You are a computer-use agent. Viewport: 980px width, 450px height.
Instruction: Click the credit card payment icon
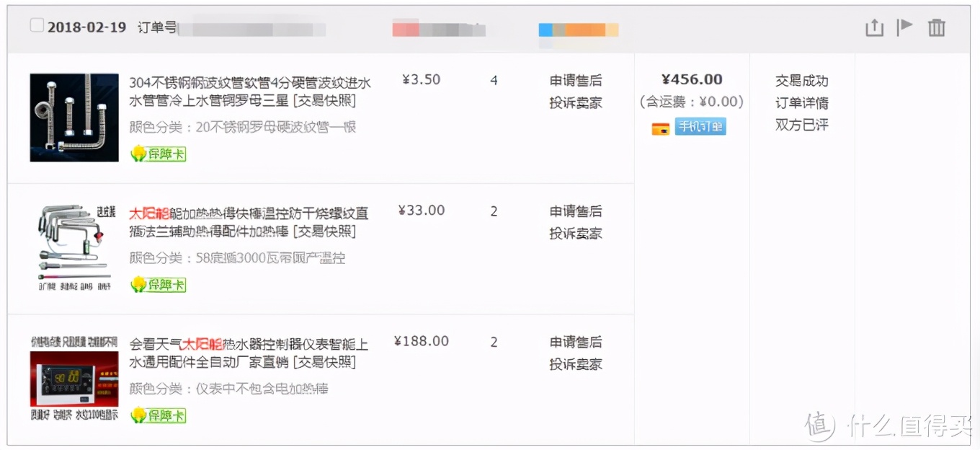click(660, 128)
